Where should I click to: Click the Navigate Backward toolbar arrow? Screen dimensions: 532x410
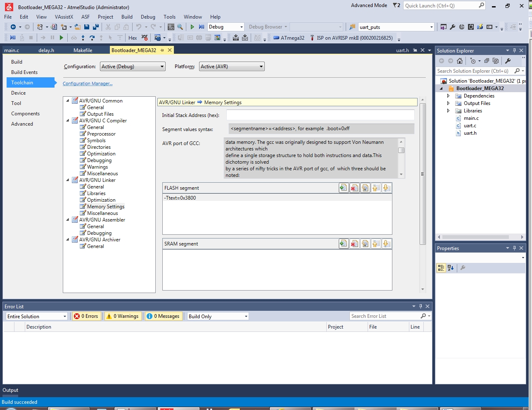coord(13,27)
